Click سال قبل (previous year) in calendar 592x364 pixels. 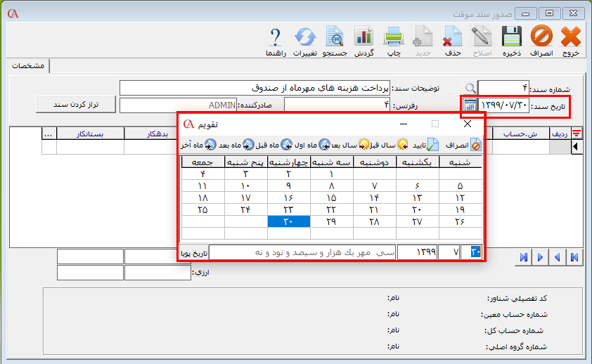390,145
